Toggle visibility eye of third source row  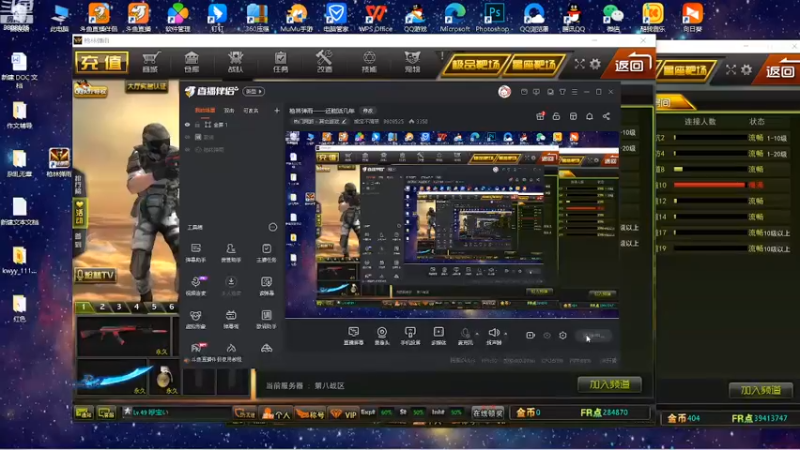click(x=187, y=149)
